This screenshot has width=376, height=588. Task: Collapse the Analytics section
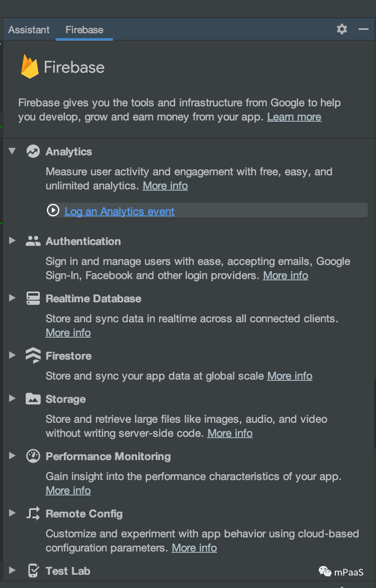(x=12, y=151)
